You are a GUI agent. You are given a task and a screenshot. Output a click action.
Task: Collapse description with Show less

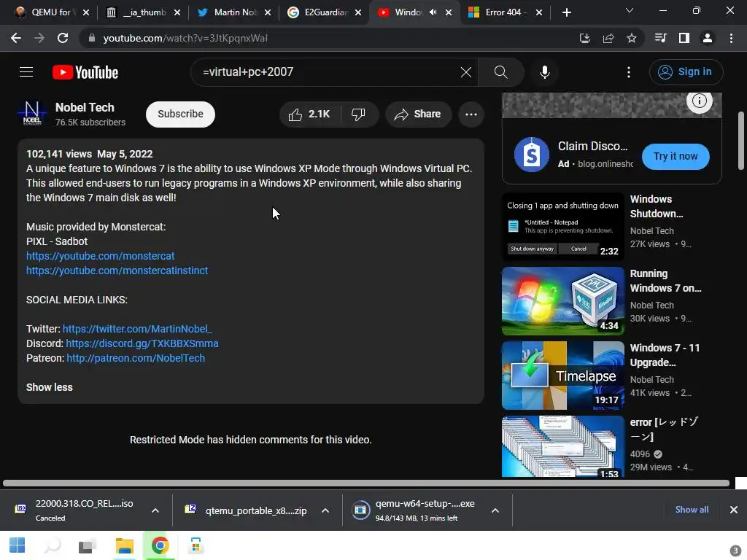click(x=50, y=388)
